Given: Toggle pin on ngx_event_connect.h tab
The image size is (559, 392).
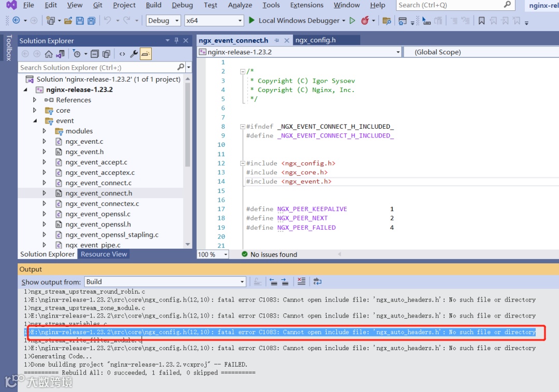Looking at the screenshot, I should pyautogui.click(x=276, y=40).
